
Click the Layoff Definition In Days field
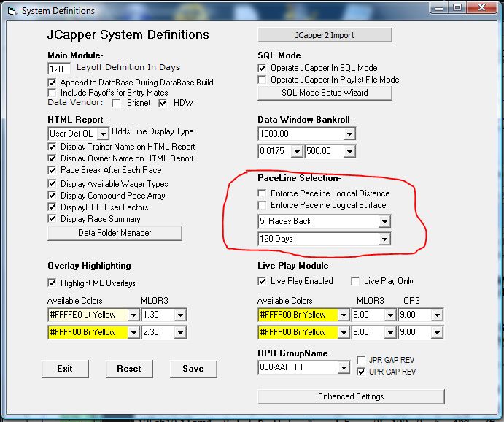pos(58,69)
